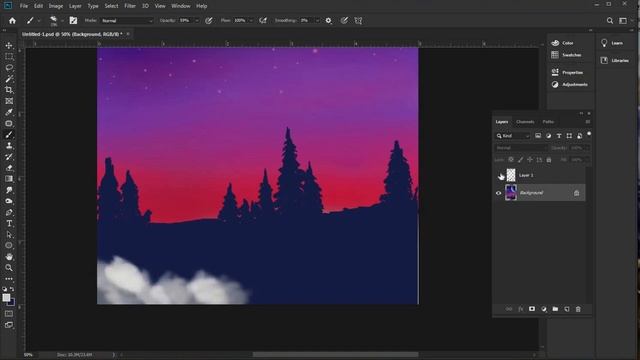This screenshot has height=360, width=640.
Task: Turn layer filtering on or off
Action: tap(589, 134)
